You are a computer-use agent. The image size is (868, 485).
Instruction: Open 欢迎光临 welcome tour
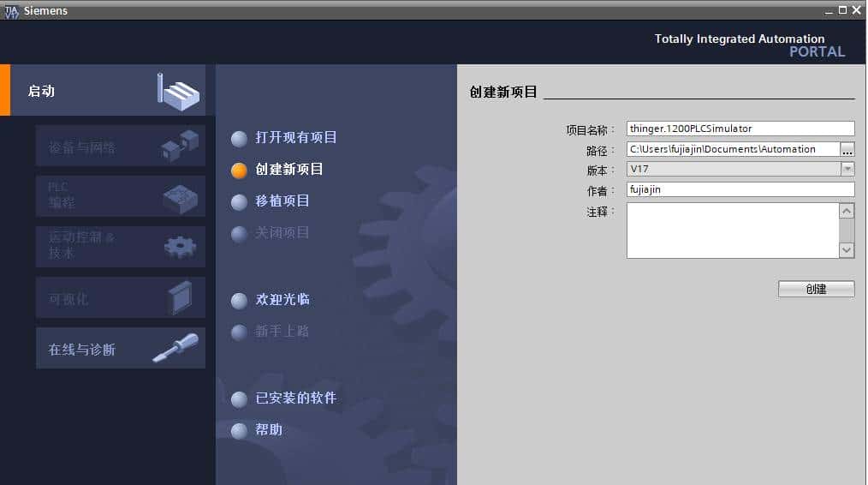coord(282,299)
